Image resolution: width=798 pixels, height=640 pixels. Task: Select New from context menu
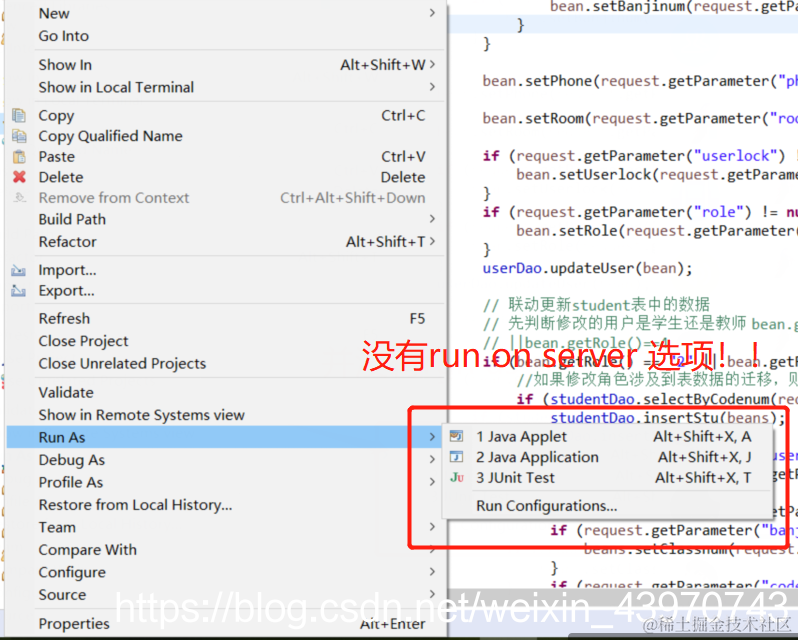[x=226, y=13]
